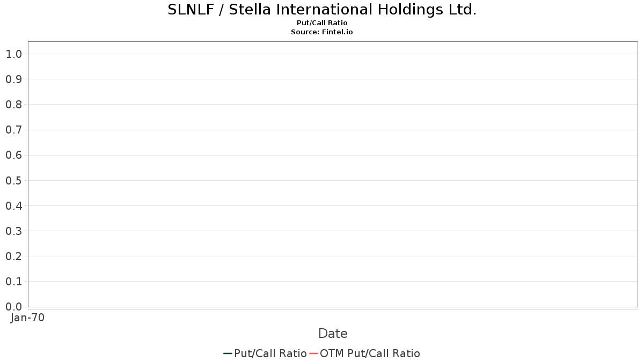644x362 pixels.
Task: Pick the 0.6 y-axis tick label
Action: 13,156
